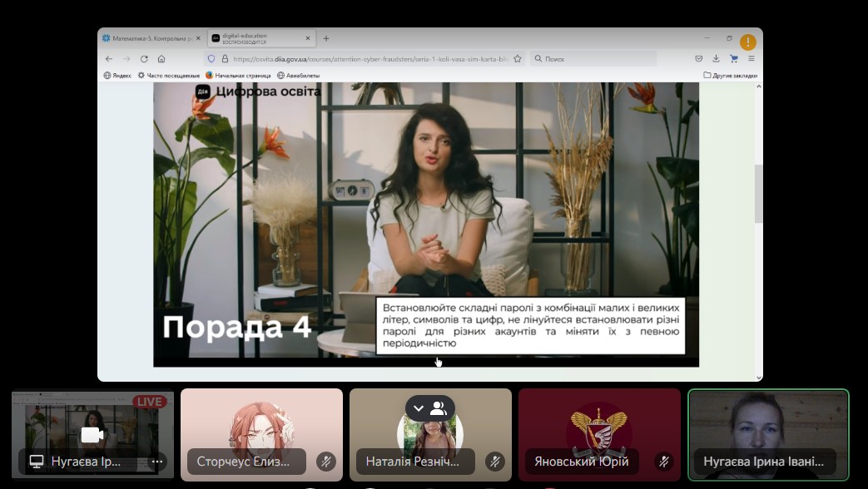Toggle muted mic on Яновський Юрій tile
Image resolution: width=868 pixels, height=489 pixels.
click(x=664, y=461)
